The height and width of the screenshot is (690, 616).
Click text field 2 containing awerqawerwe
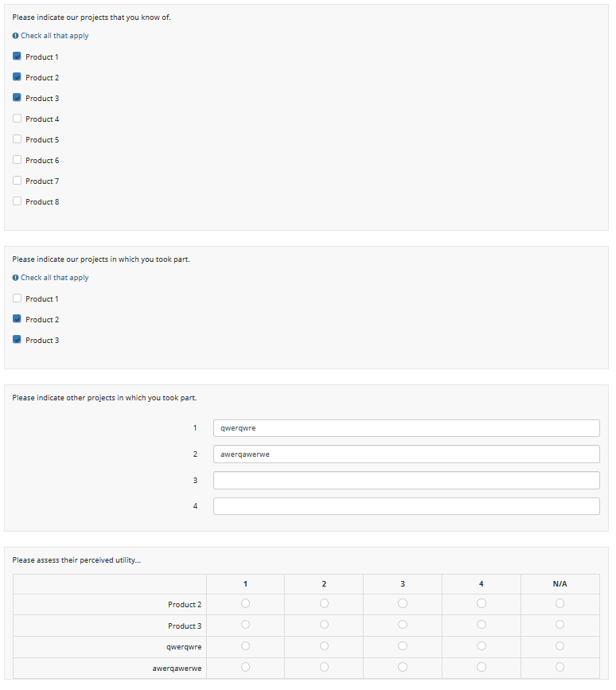pyautogui.click(x=406, y=454)
